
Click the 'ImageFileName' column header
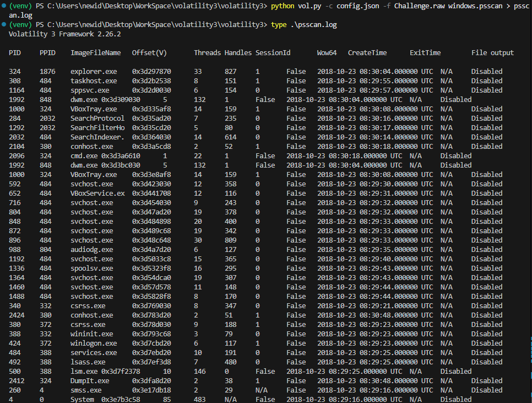coord(96,52)
